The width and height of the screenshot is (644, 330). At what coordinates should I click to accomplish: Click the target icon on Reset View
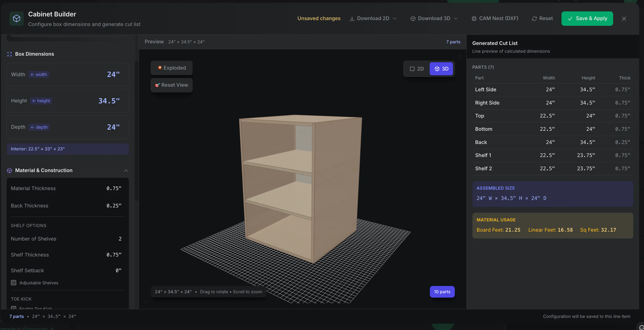tap(157, 85)
